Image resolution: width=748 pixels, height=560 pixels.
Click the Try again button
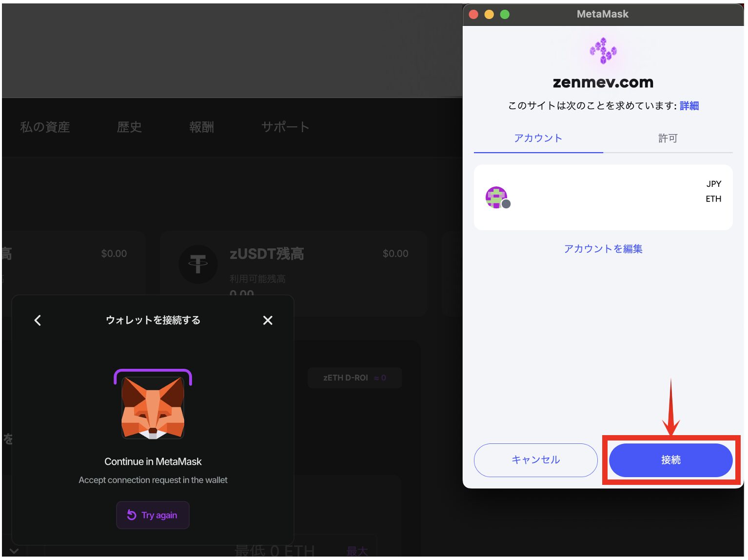click(153, 515)
